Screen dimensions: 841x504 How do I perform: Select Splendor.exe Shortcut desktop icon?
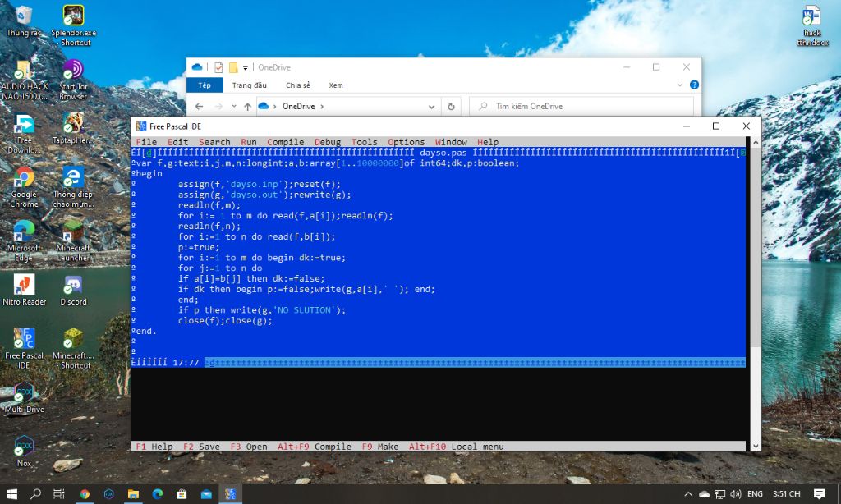[73, 25]
